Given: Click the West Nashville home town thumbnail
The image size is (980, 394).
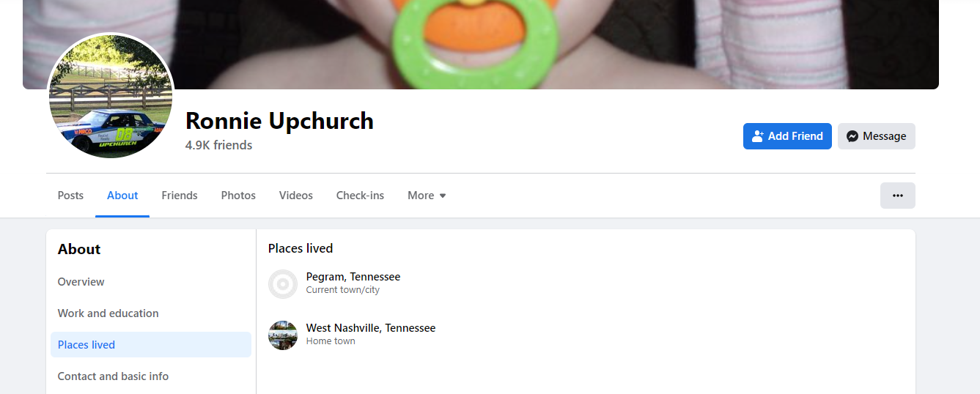Looking at the screenshot, I should 283,335.
